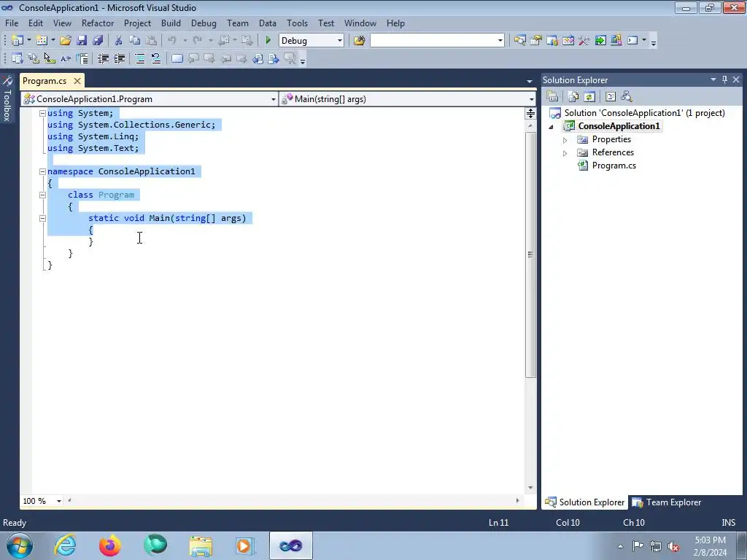Close the Program.cs document tab
Screen dimensions: 747x560
click(x=77, y=81)
